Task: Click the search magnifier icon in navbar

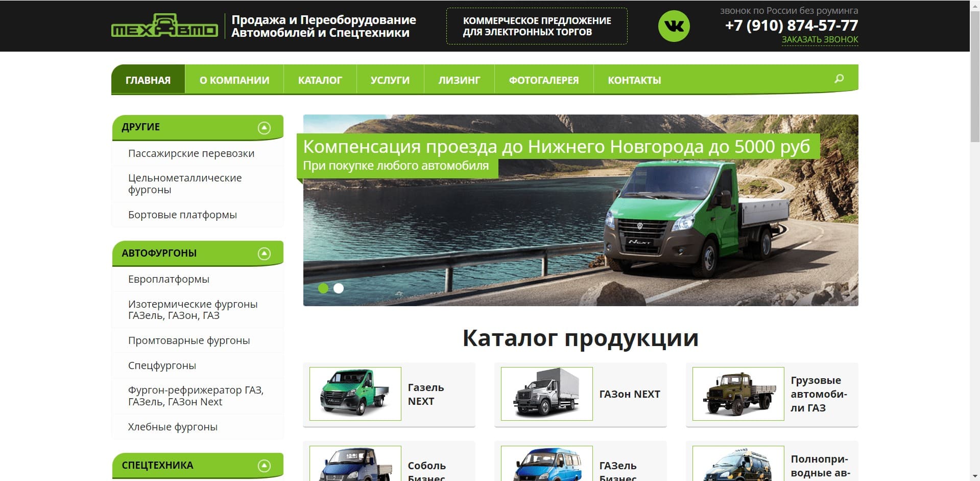Action: click(x=839, y=79)
